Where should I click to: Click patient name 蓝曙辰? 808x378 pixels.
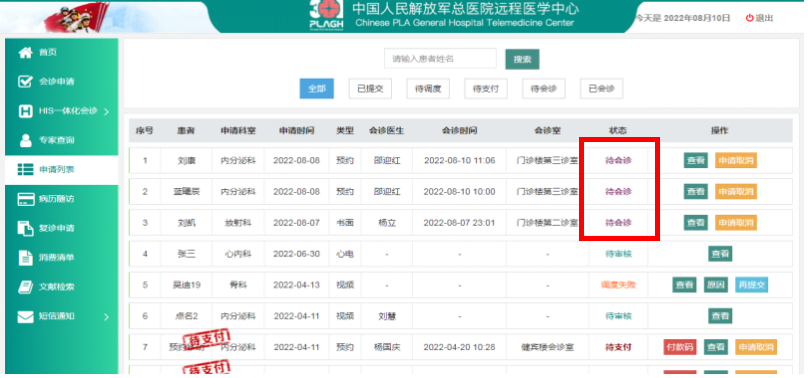click(186, 192)
